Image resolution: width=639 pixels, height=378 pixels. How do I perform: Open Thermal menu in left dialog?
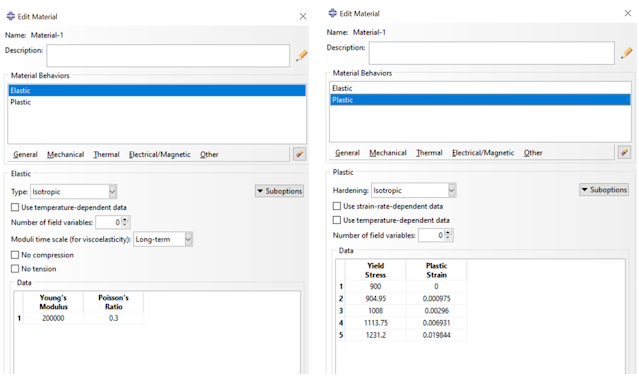tap(106, 154)
